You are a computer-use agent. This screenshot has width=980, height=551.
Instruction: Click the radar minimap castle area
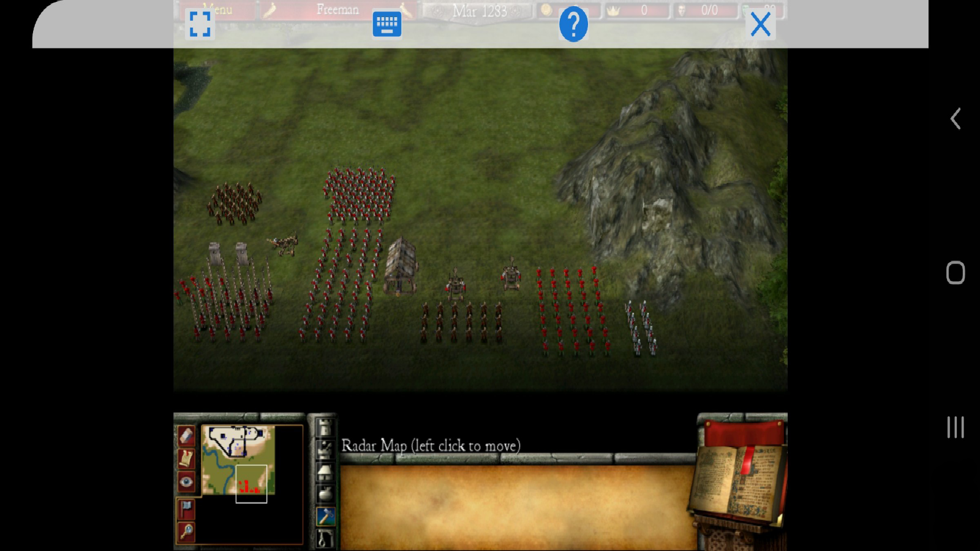[236, 441]
